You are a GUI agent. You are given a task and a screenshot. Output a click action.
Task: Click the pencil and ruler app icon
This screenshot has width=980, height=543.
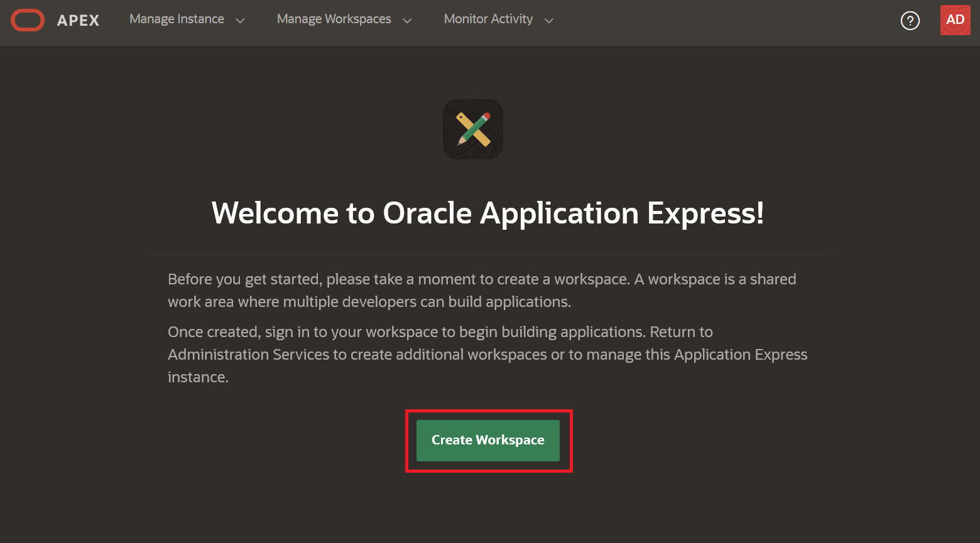coord(473,129)
